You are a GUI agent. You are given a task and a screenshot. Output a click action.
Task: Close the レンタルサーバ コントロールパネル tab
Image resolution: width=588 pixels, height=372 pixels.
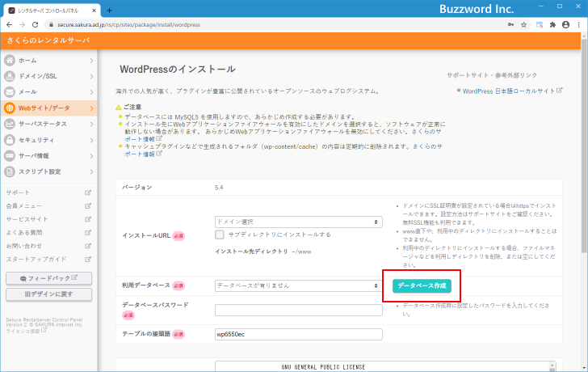pyautogui.click(x=94, y=11)
